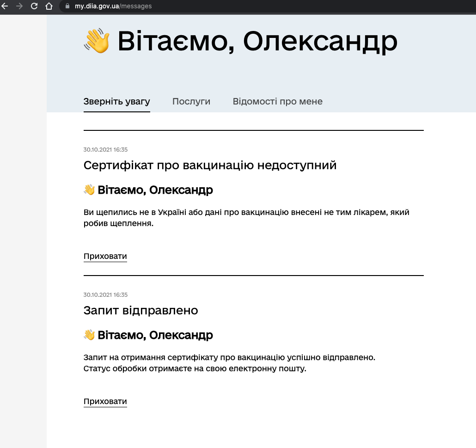476x448 pixels.
Task: Select the 'Зверніть увагу' tab
Action: (x=116, y=101)
